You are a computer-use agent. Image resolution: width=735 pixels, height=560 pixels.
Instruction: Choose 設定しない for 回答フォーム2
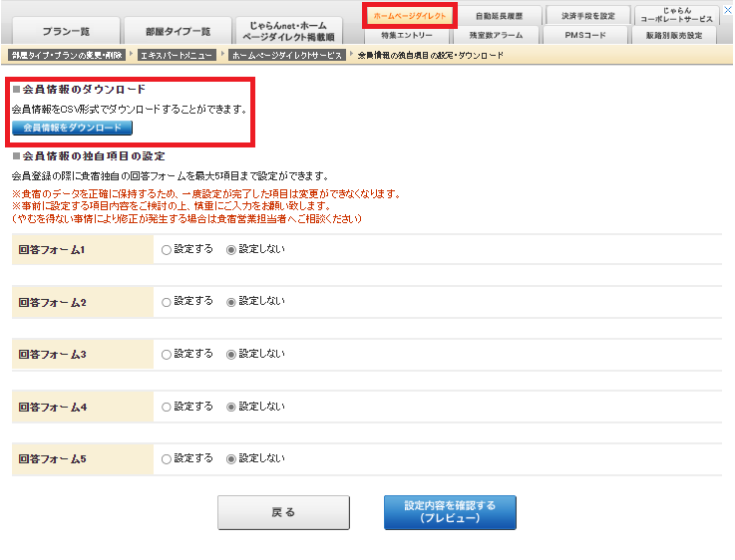(x=231, y=301)
